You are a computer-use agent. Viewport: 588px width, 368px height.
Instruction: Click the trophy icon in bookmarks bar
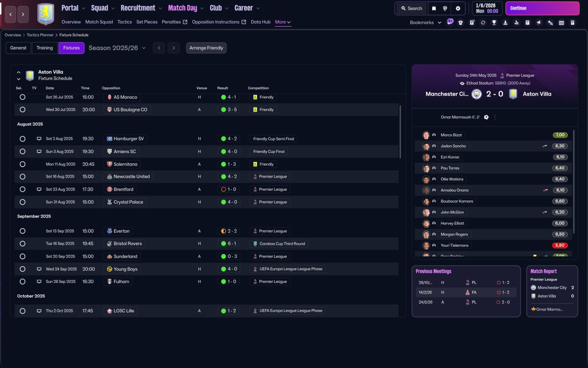click(x=494, y=23)
